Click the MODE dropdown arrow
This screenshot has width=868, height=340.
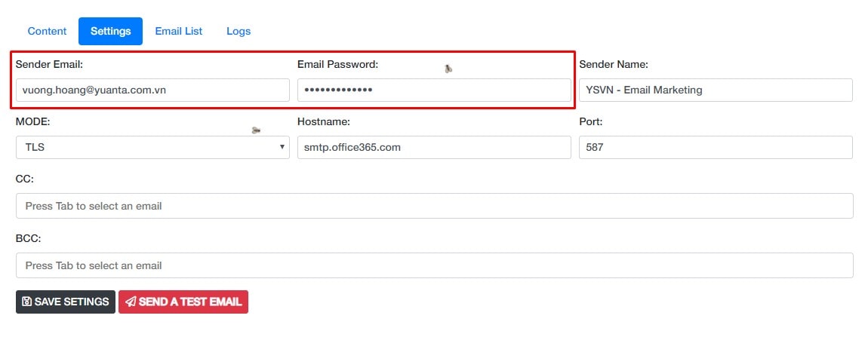282,147
